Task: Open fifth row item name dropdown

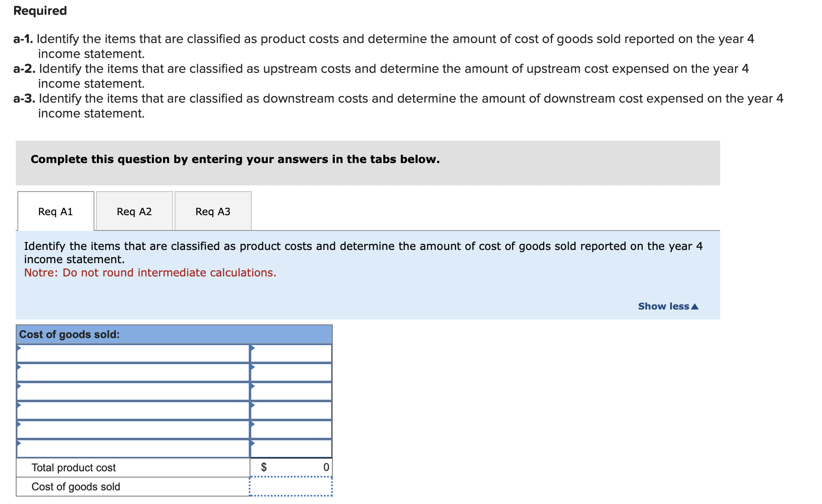Action: pyautogui.click(x=133, y=430)
